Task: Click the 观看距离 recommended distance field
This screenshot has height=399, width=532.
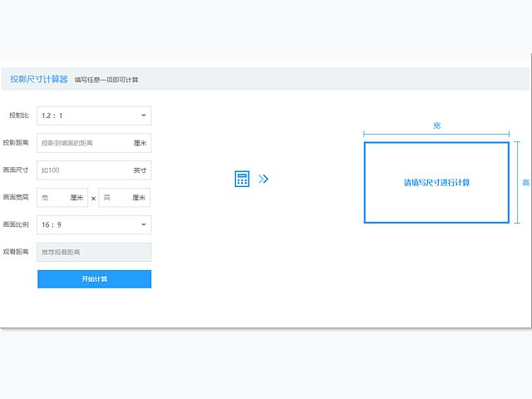Action: coord(94,252)
